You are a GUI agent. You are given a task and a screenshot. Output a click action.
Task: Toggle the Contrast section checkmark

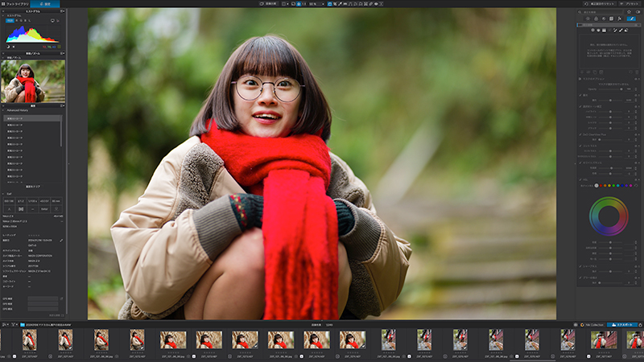[x=580, y=146]
